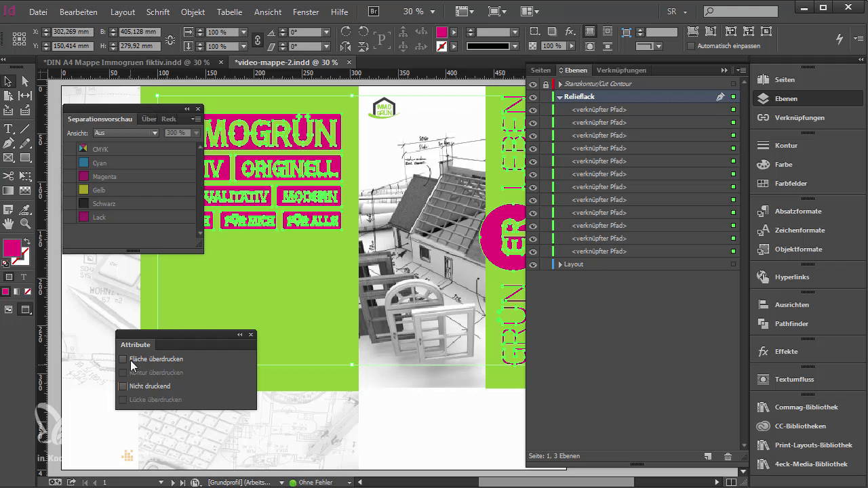Toggle Nicht druckend checkbox
The height and width of the screenshot is (488, 868).
123,386
